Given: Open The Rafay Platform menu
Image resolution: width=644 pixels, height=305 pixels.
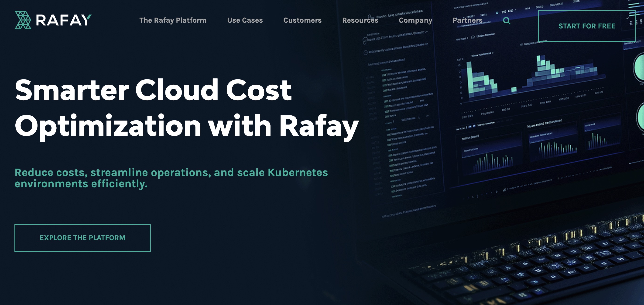Looking at the screenshot, I should tap(173, 20).
